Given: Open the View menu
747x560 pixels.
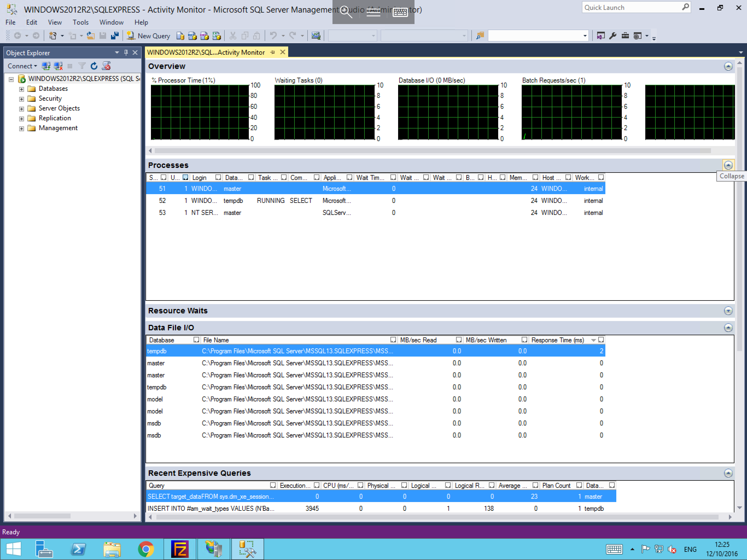Looking at the screenshot, I should point(55,22).
